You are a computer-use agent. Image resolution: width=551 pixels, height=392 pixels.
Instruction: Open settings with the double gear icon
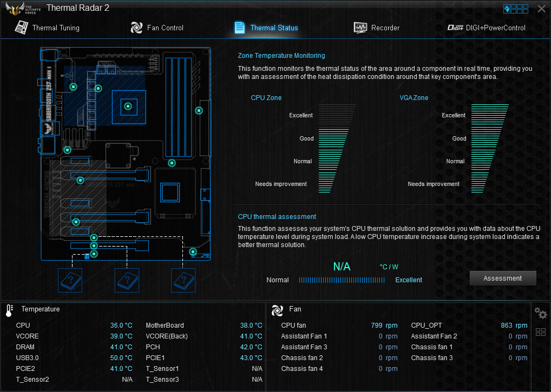click(541, 313)
